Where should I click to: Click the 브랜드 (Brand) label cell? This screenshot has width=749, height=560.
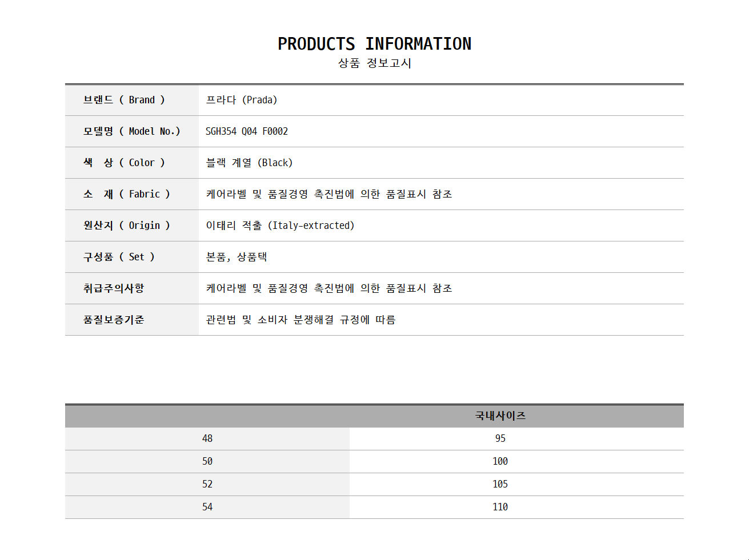pyautogui.click(x=132, y=100)
